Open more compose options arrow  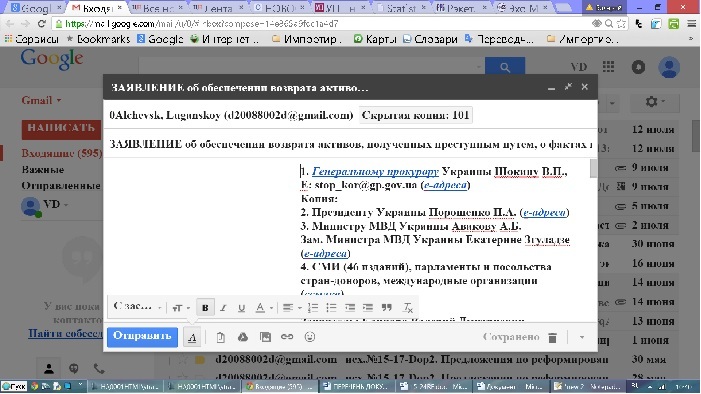point(582,337)
